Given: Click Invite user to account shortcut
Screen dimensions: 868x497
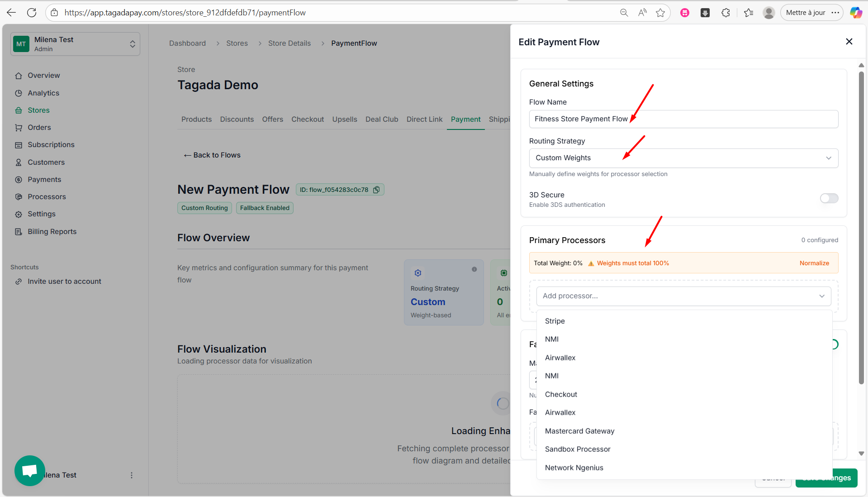Looking at the screenshot, I should tap(64, 281).
